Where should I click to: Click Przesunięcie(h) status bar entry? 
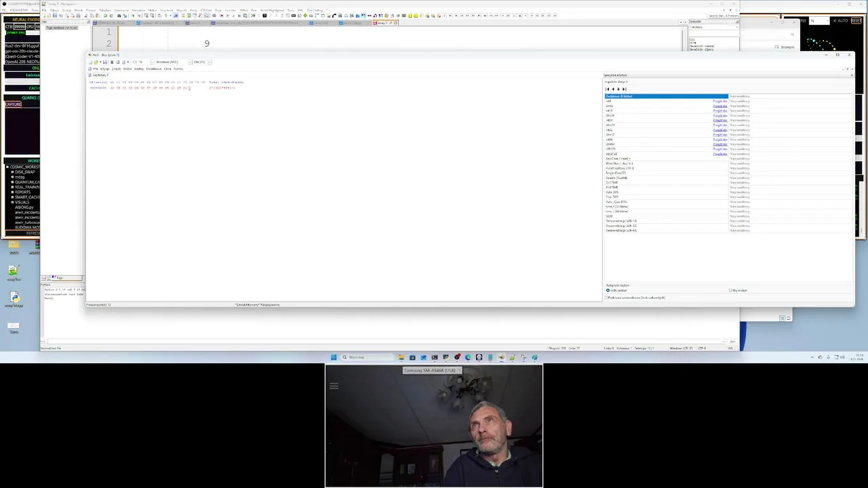[x=99, y=304]
